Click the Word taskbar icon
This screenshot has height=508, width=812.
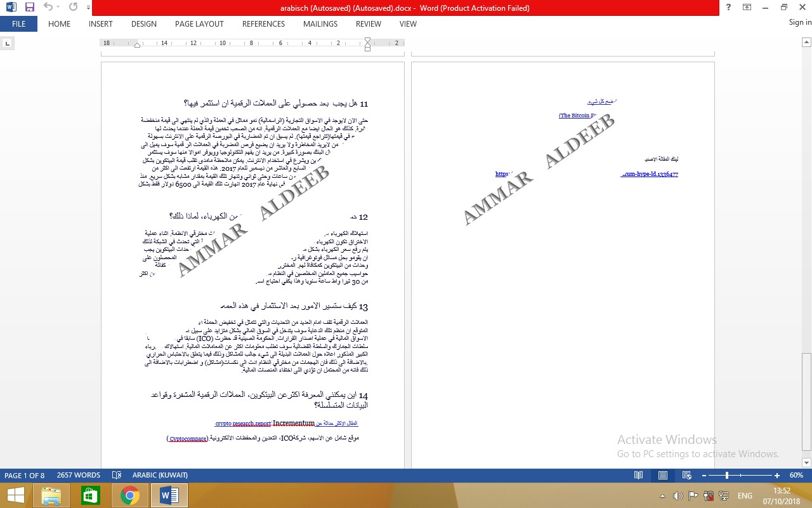(x=169, y=495)
